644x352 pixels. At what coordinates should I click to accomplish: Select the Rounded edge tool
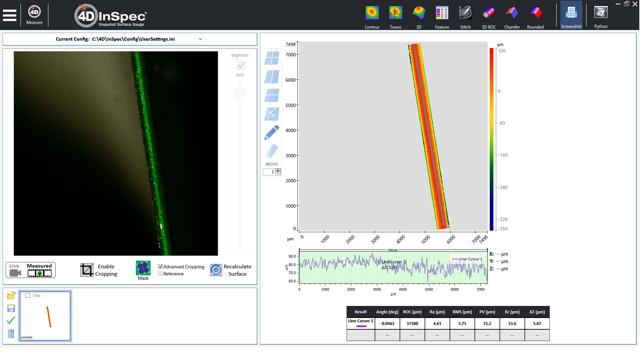[535, 18]
